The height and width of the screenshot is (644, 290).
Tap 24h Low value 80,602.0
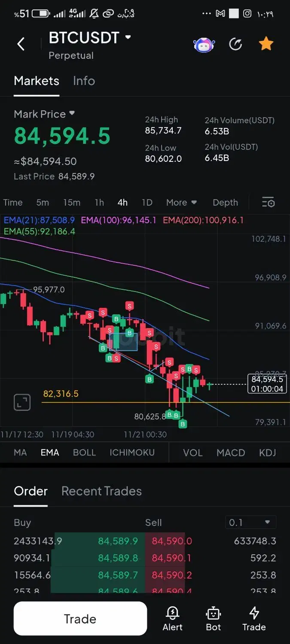tap(163, 158)
